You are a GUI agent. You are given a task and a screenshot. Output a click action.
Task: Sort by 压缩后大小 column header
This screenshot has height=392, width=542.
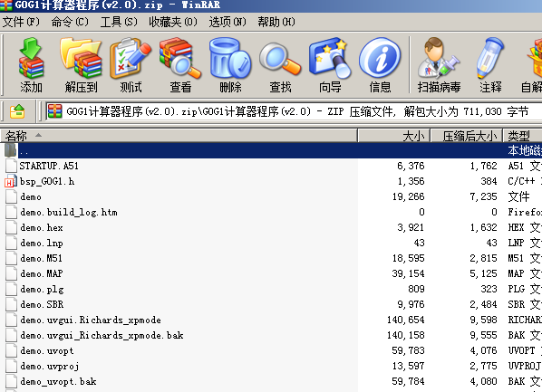tap(466, 136)
